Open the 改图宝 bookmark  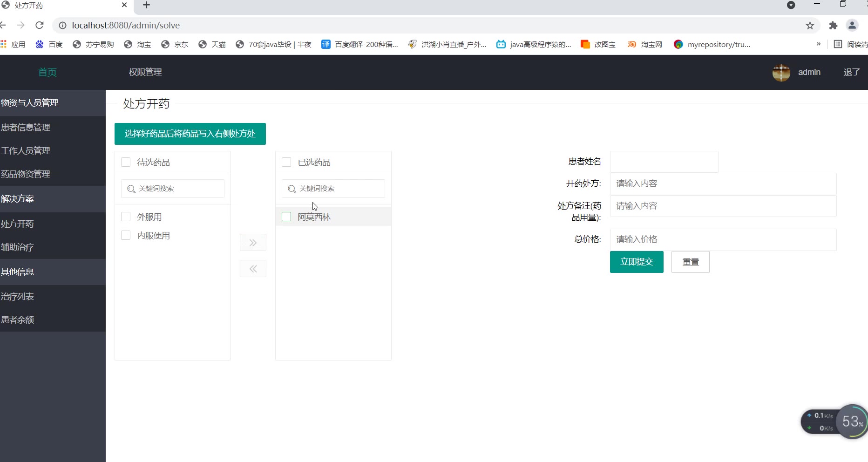coord(598,44)
